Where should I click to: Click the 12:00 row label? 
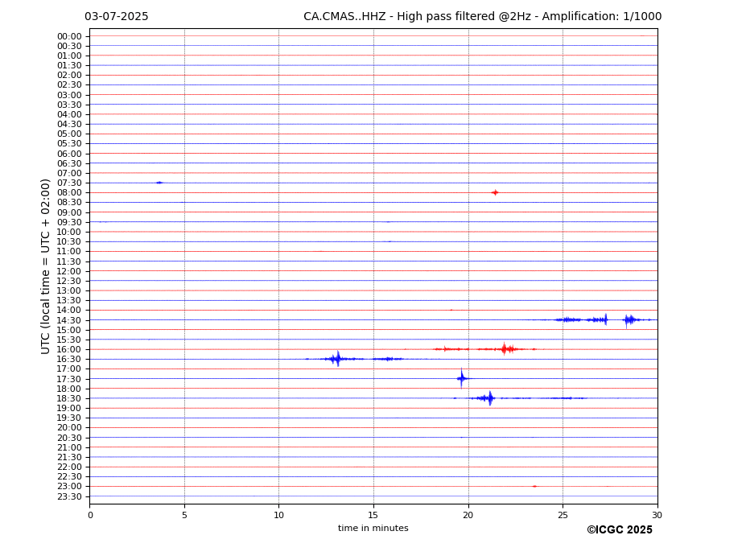click(69, 271)
